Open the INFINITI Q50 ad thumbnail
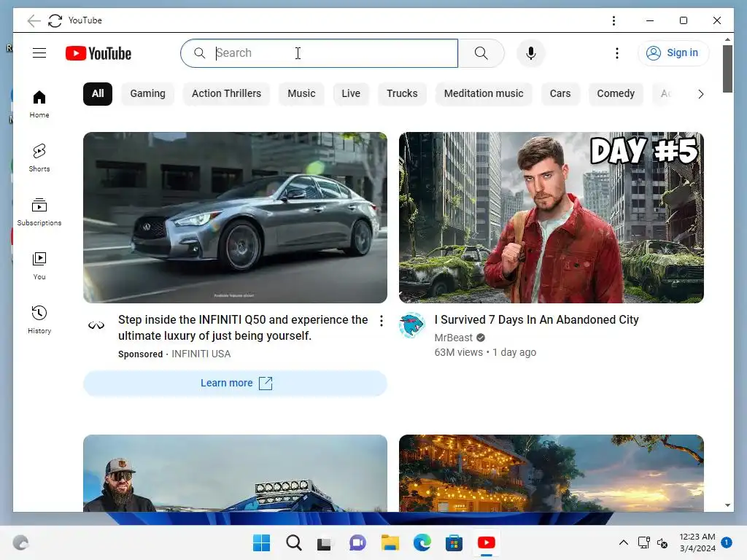This screenshot has height=560, width=747. 236,217
